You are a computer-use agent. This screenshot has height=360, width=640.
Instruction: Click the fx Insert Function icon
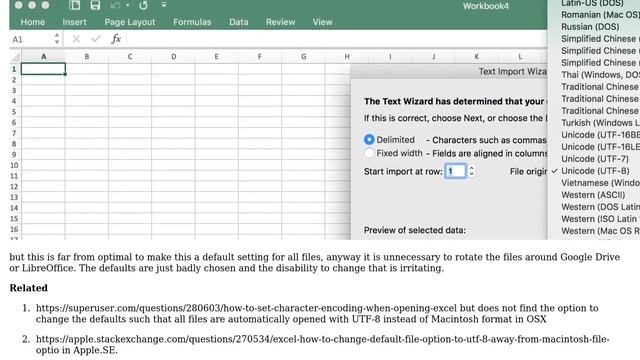(x=116, y=39)
